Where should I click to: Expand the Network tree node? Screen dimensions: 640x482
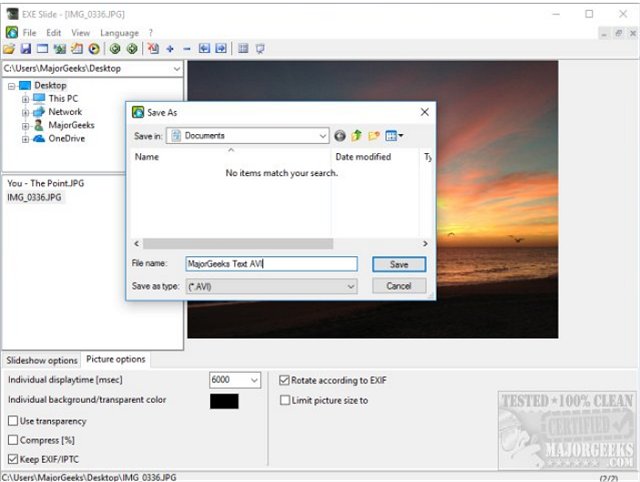[x=25, y=113]
